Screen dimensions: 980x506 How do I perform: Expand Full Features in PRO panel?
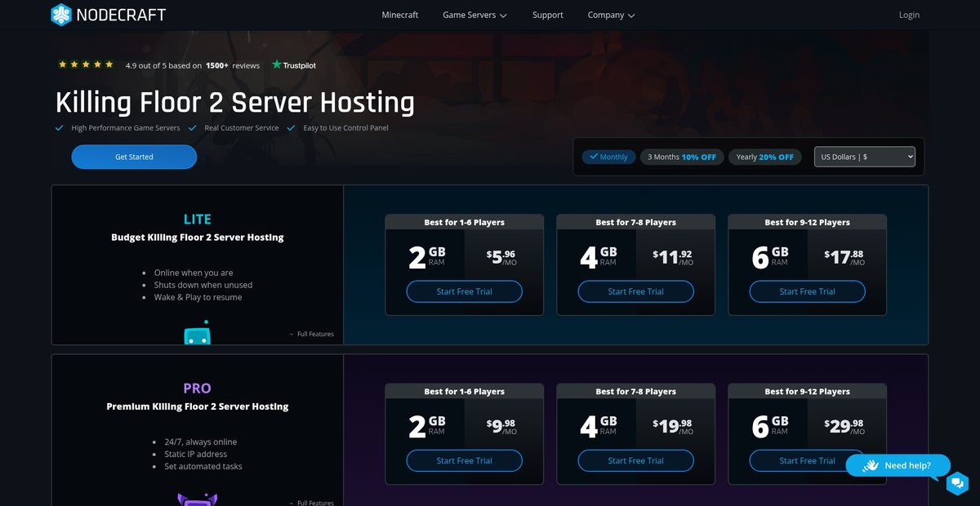tap(311, 503)
